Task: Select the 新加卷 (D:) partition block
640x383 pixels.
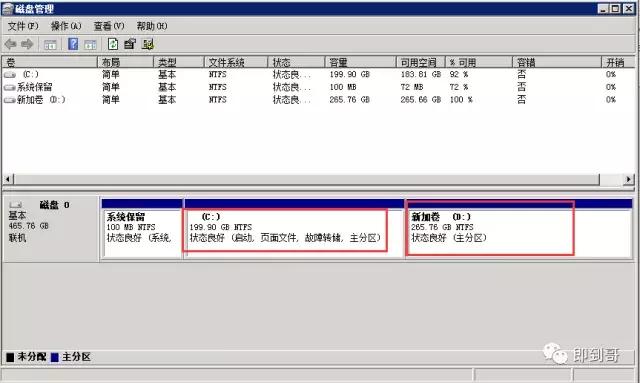Action: (519, 228)
